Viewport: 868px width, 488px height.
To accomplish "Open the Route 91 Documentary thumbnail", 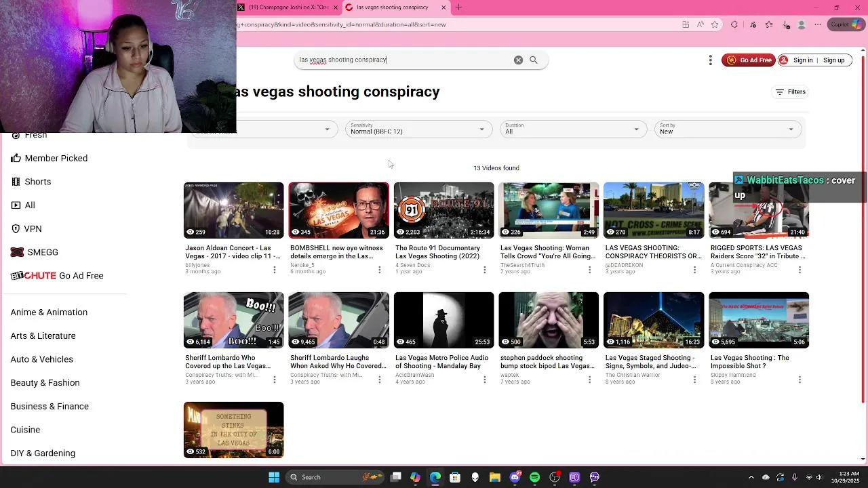I will (444, 210).
